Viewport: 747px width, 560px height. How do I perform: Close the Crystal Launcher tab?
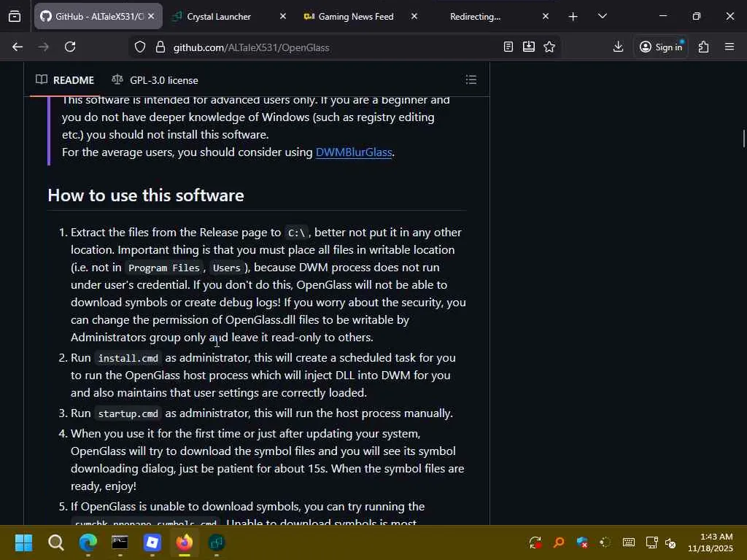tap(282, 16)
